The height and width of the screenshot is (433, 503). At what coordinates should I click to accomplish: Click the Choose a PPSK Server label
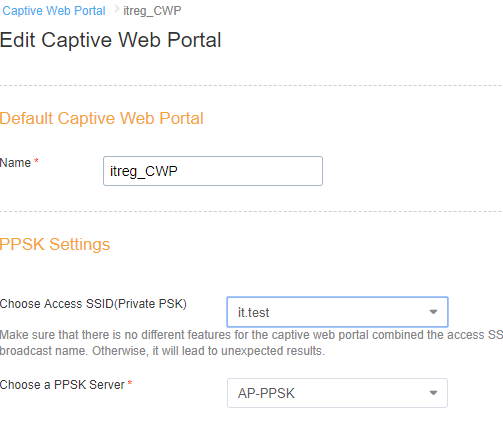(x=62, y=385)
